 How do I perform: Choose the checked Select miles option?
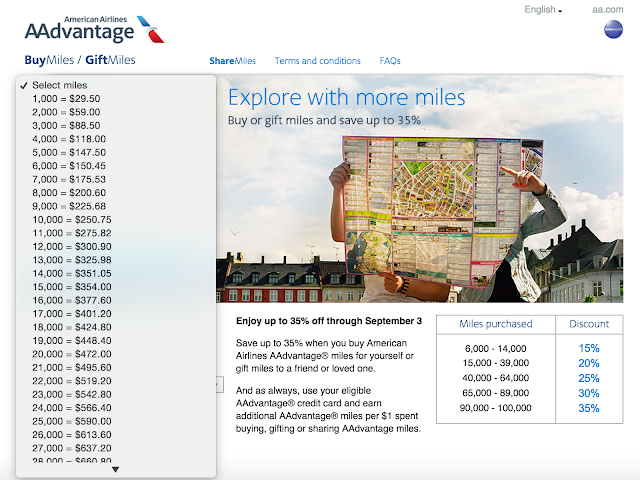tap(116, 85)
